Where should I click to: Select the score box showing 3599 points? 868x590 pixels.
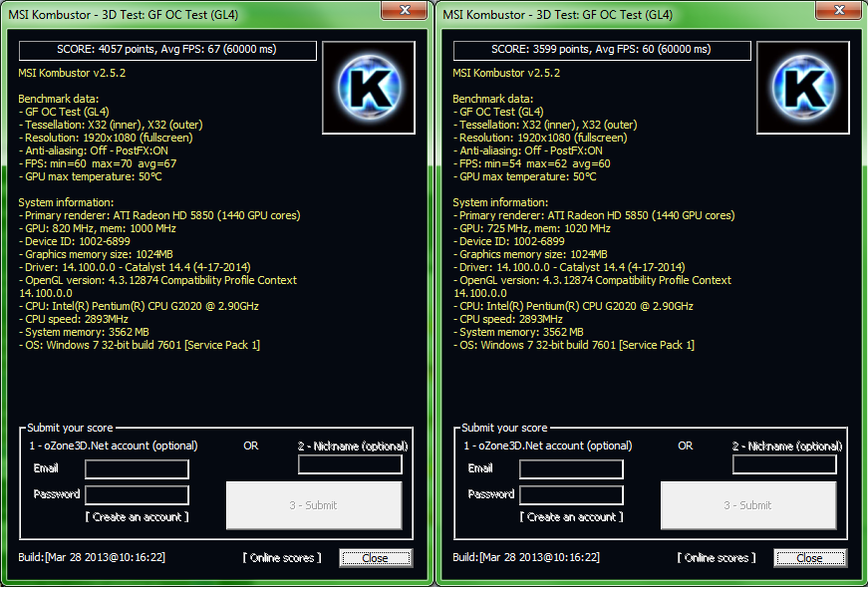(x=602, y=51)
